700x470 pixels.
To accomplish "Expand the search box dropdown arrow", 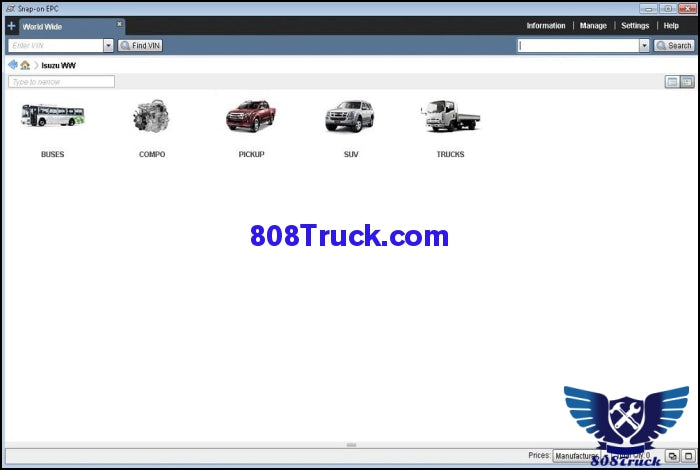I will (x=644, y=46).
